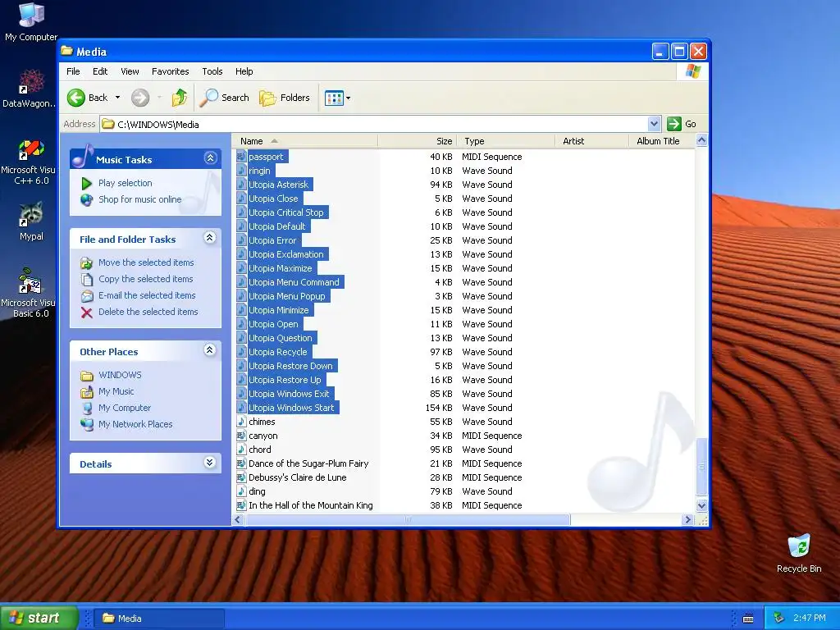
Task: Click the canyon MIDI file icon
Action: point(242,436)
